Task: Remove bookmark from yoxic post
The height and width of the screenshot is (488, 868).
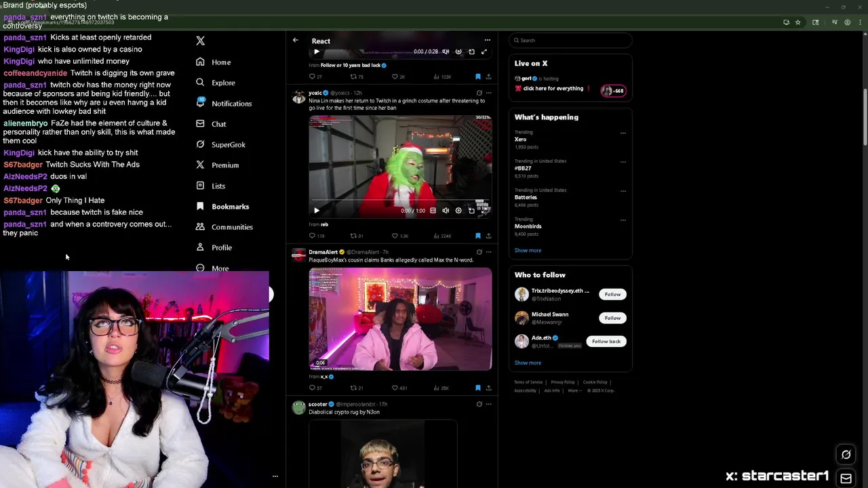Action: click(x=478, y=236)
